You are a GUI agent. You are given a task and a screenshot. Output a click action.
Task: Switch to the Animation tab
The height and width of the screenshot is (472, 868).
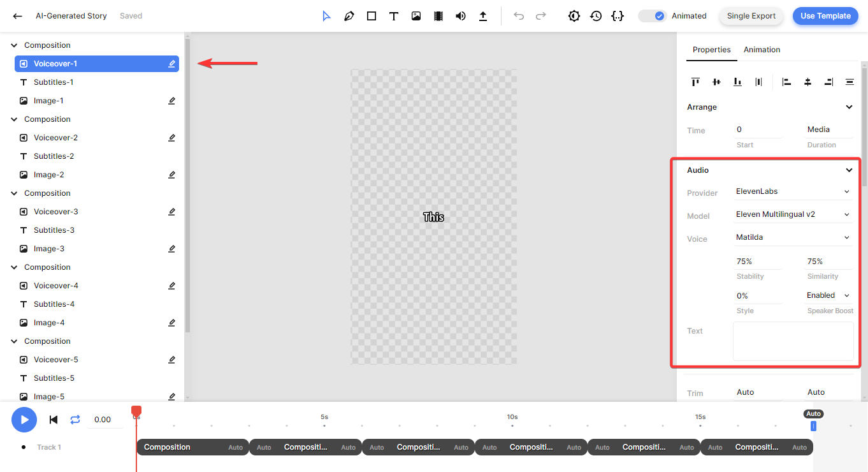[762, 50]
